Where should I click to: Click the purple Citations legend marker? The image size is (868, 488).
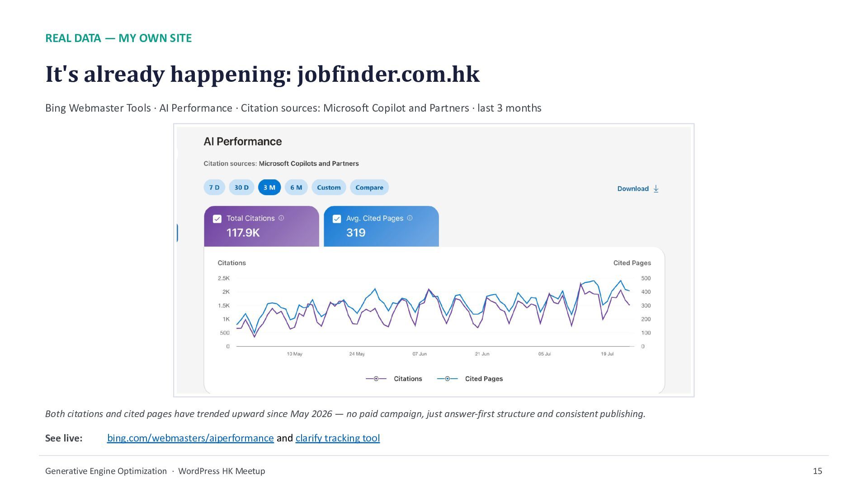pos(376,379)
